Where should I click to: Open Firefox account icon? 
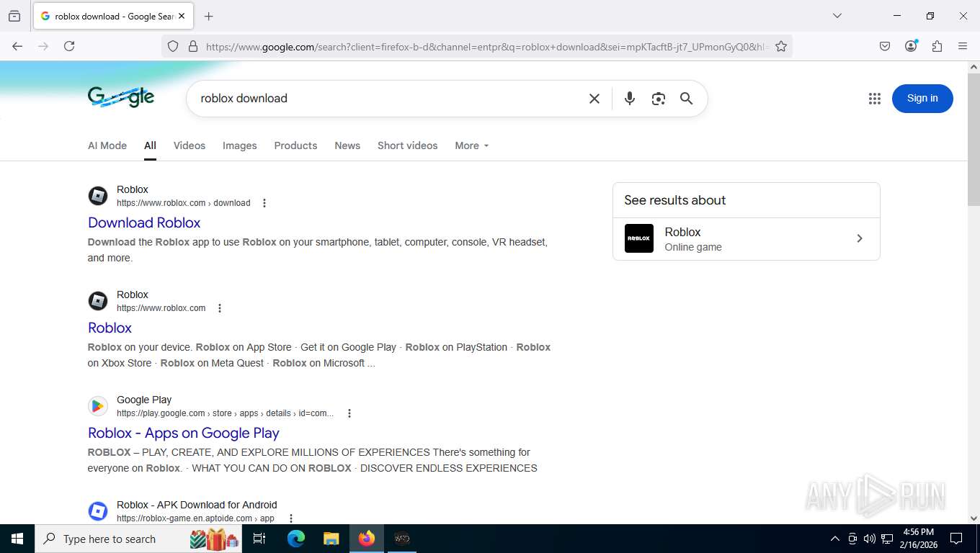pyautogui.click(x=912, y=46)
